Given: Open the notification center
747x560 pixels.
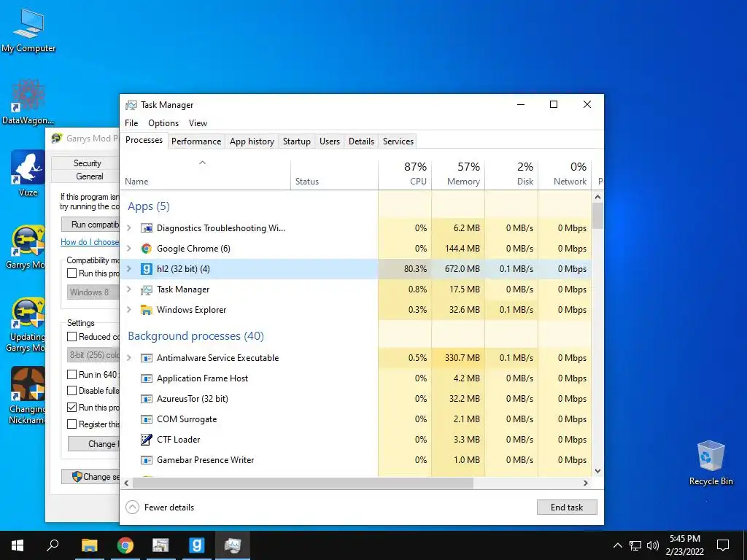Looking at the screenshot, I should (x=723, y=545).
